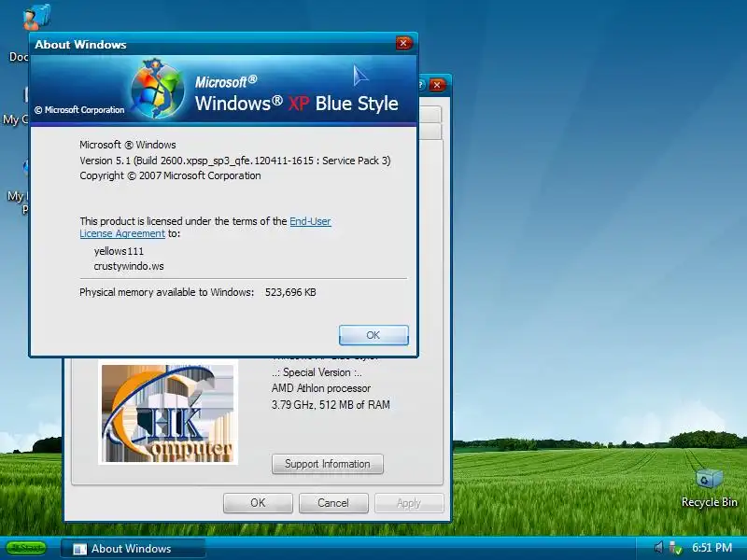Click the physical memory value 523,696 KB
Image resolution: width=747 pixels, height=560 pixels.
click(290, 292)
